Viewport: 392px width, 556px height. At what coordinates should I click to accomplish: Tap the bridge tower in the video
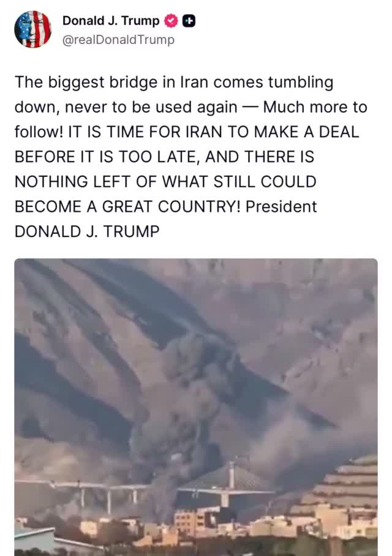pos(232,475)
